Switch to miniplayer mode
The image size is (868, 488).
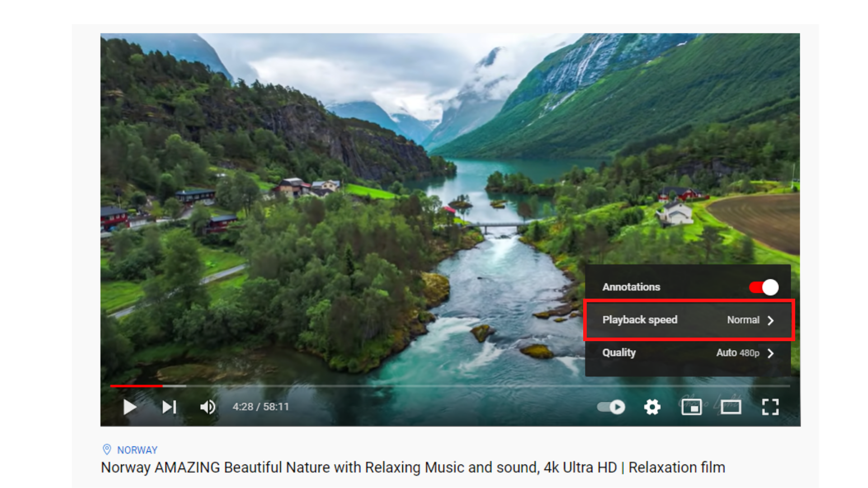(x=691, y=407)
